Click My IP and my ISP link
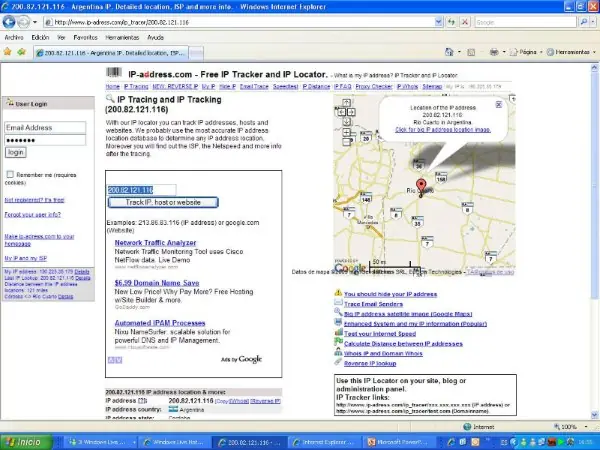Screen dimensions: 600x450 point(26,258)
